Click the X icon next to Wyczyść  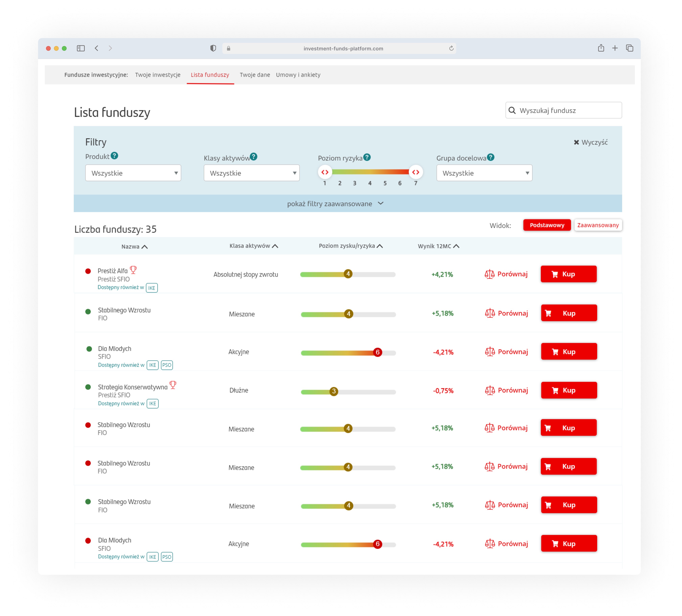[577, 142]
